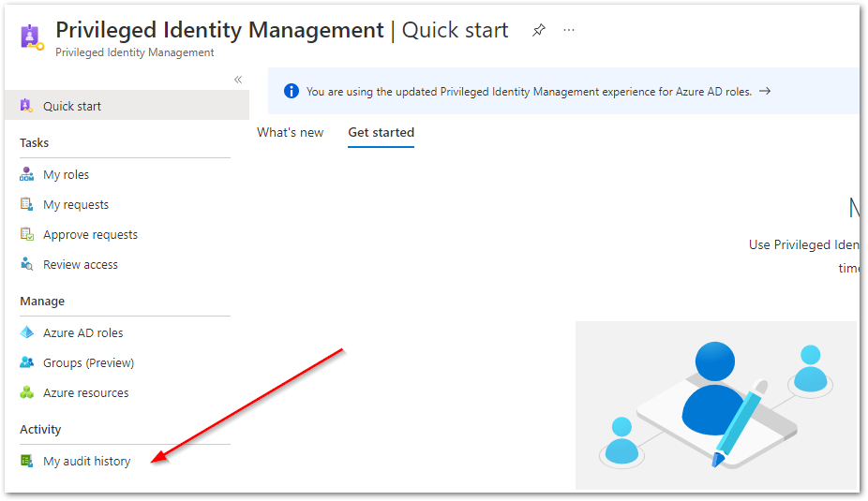The width and height of the screenshot is (868, 501).
Task: Click the Groups (Preview) icon
Action: coord(26,362)
